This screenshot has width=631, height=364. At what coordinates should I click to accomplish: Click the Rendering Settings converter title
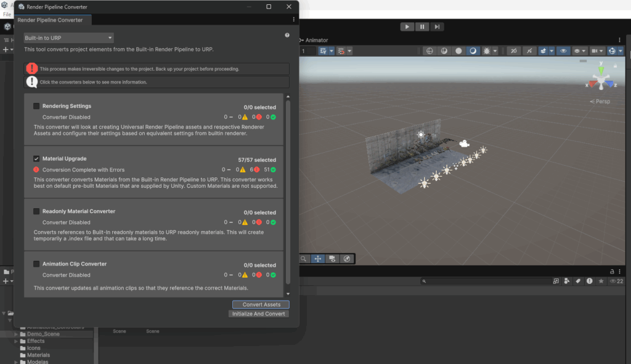67,106
